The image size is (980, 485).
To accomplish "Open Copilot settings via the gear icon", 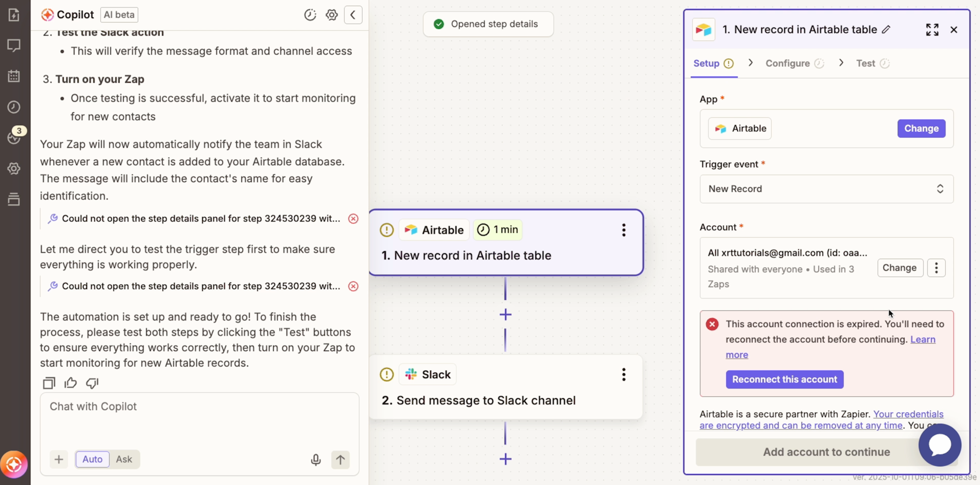I will coord(332,15).
